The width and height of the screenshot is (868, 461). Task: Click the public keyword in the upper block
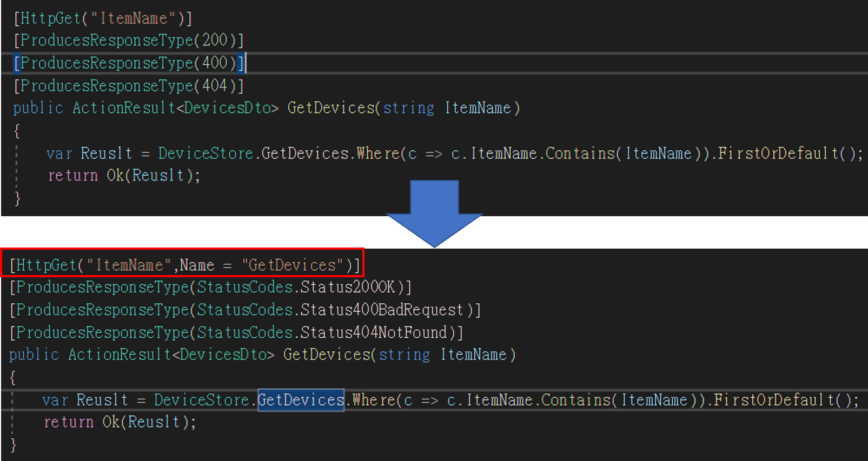[x=38, y=108]
